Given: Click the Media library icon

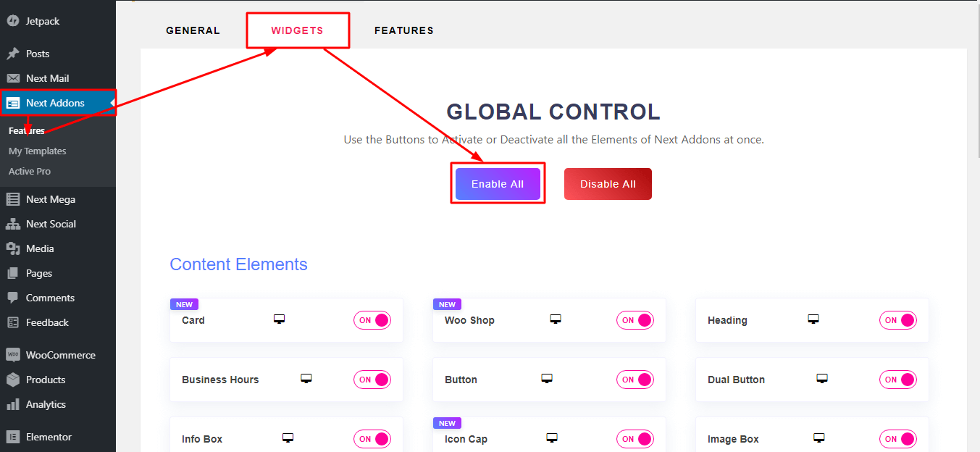Looking at the screenshot, I should coord(13,248).
